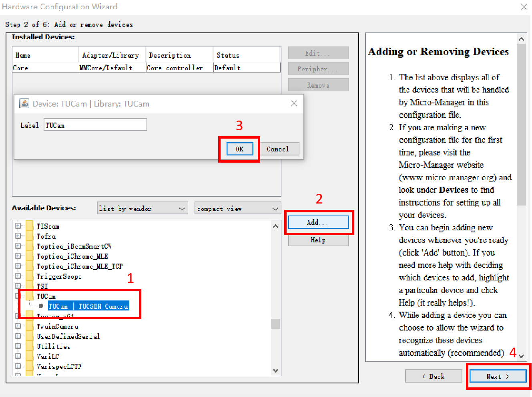Image resolution: width=532 pixels, height=397 pixels.
Task: Click the Adapter/Library column header
Action: click(112, 55)
